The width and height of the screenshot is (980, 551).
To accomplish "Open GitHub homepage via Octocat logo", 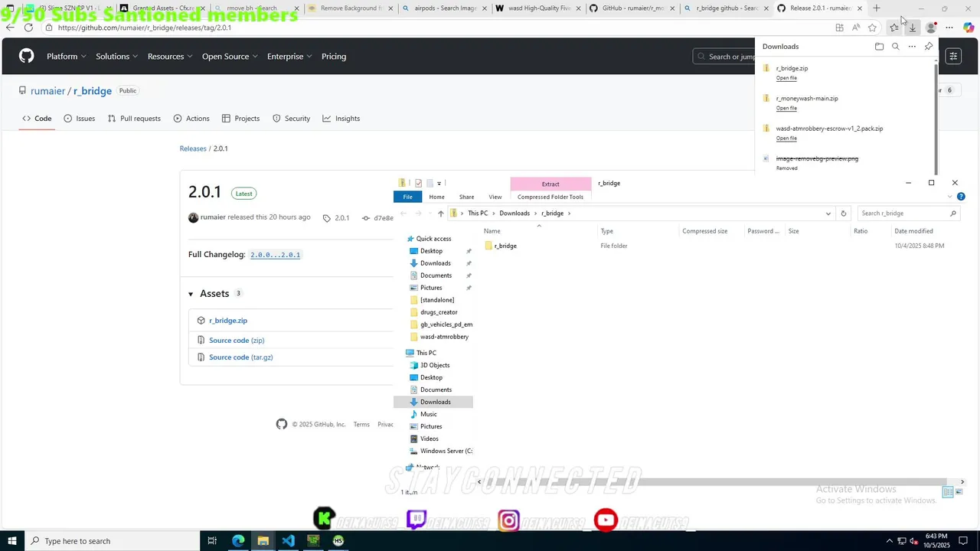I will tap(27, 56).
